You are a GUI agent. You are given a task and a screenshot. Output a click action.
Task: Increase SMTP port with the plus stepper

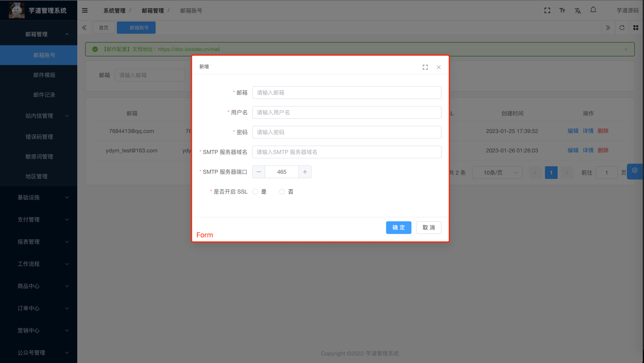click(x=305, y=172)
